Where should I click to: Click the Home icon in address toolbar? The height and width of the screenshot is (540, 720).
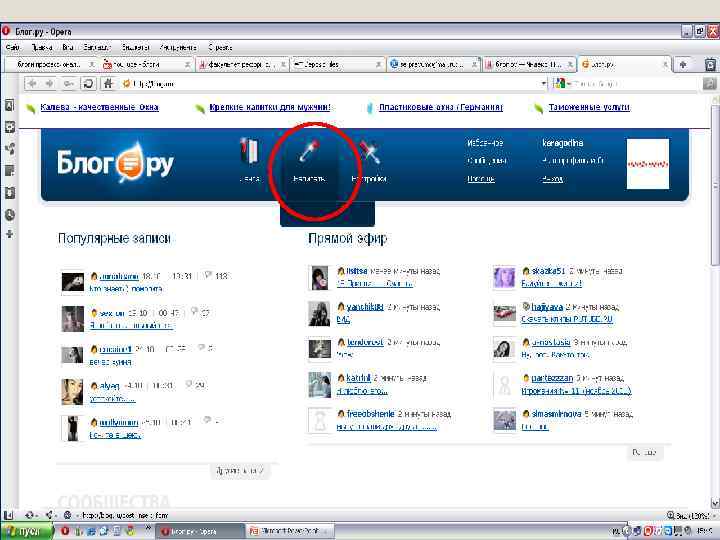click(x=108, y=84)
